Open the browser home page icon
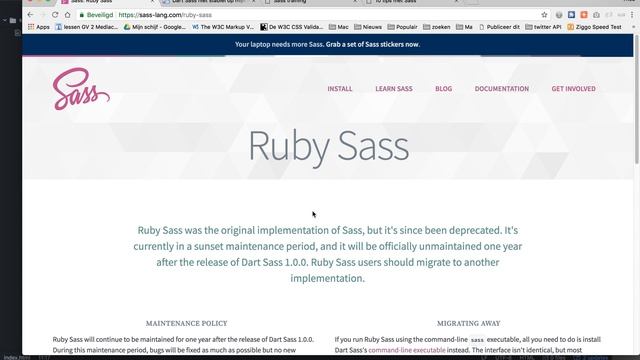Screen dimensions: 640x360 [x=67, y=15]
